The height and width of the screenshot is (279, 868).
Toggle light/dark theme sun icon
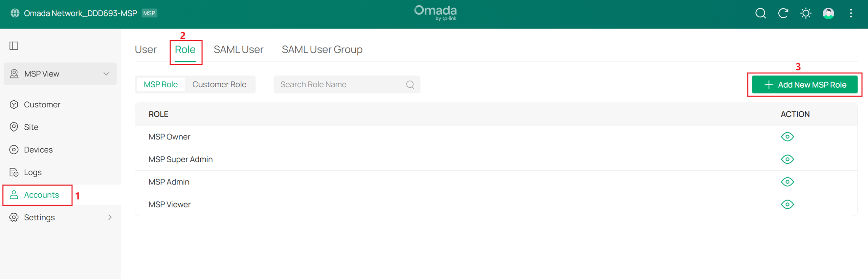click(805, 13)
